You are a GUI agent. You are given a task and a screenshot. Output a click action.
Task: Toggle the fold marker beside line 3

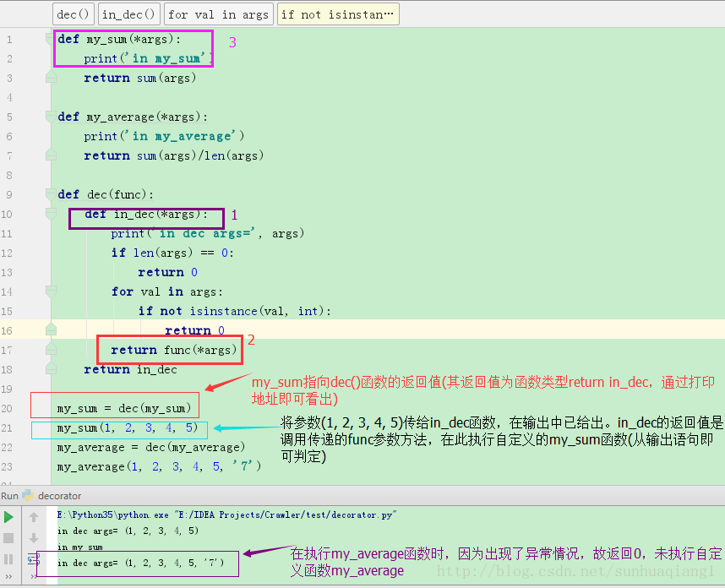(51, 77)
